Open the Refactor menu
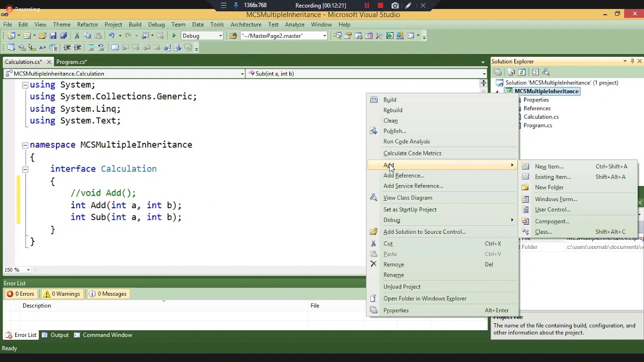The image size is (644, 362). tap(88, 24)
